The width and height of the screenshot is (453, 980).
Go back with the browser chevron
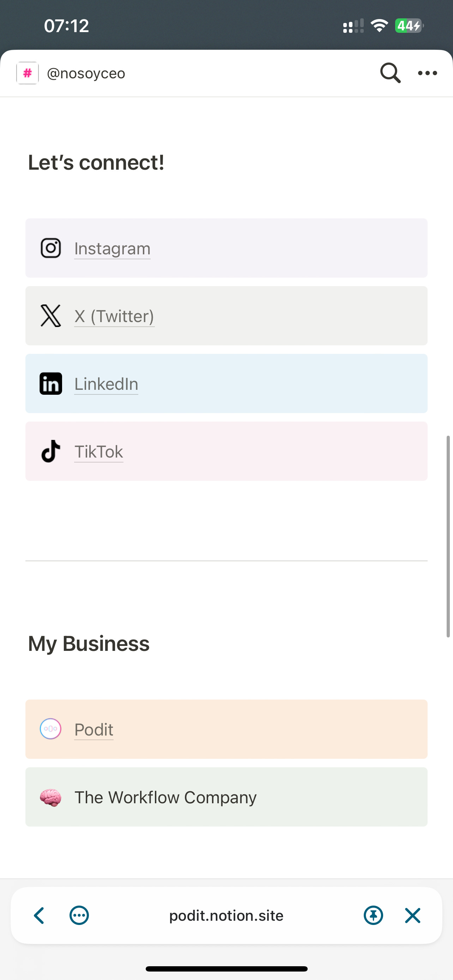[x=39, y=915]
